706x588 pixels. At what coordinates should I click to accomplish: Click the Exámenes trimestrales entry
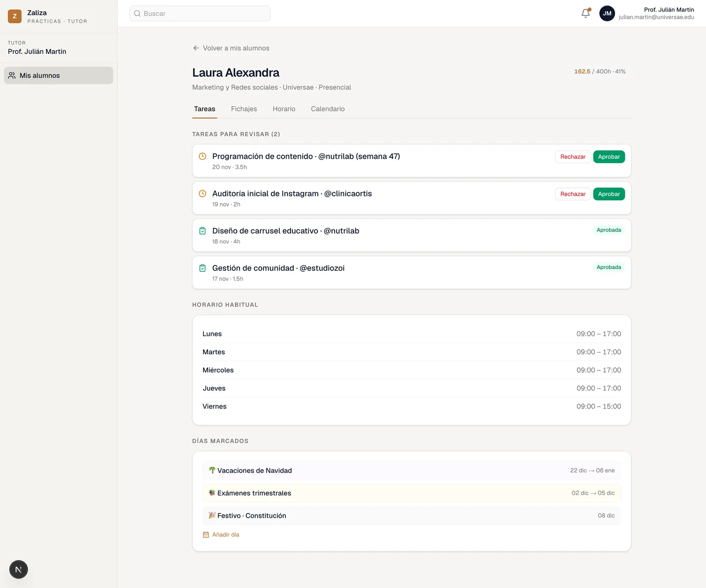(x=412, y=493)
